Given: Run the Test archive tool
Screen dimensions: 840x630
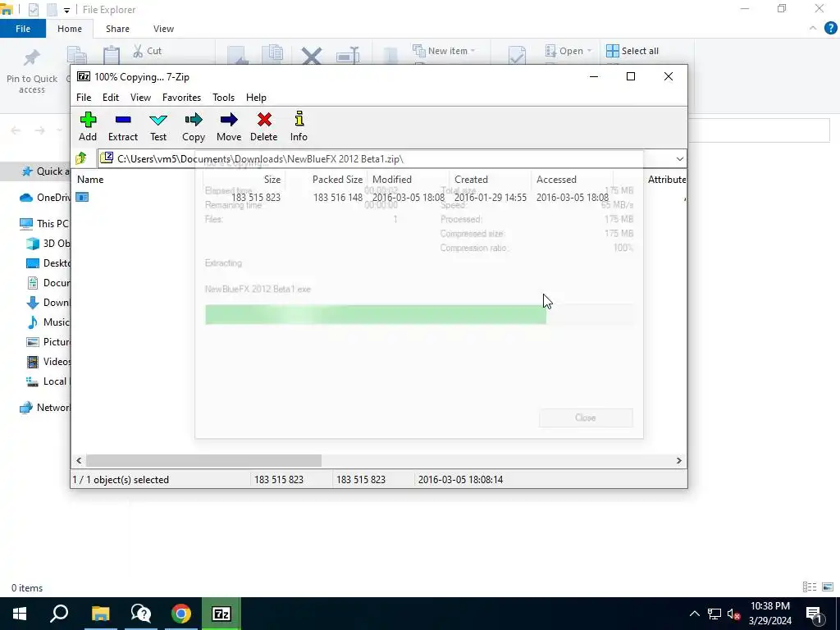Looking at the screenshot, I should (158, 127).
